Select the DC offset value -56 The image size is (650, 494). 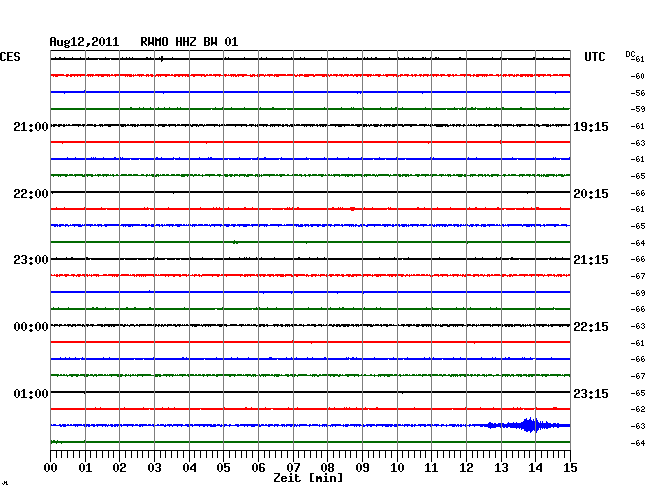638,93
